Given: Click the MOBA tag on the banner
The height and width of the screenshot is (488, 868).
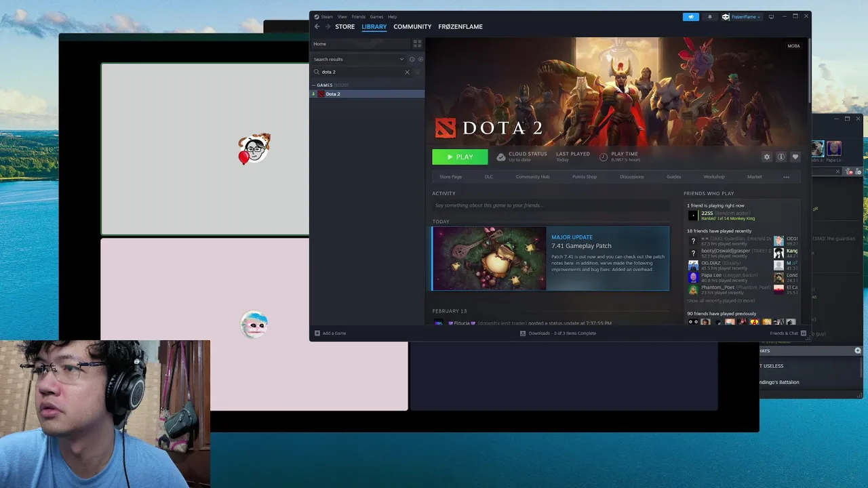Looking at the screenshot, I should click(793, 46).
